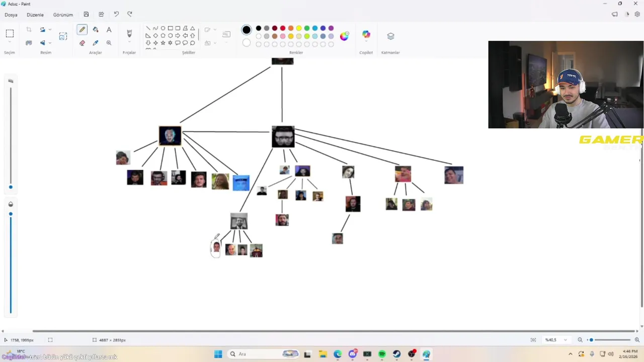
Task: Open the Layers (Katmanlar) panel
Action: tap(390, 36)
